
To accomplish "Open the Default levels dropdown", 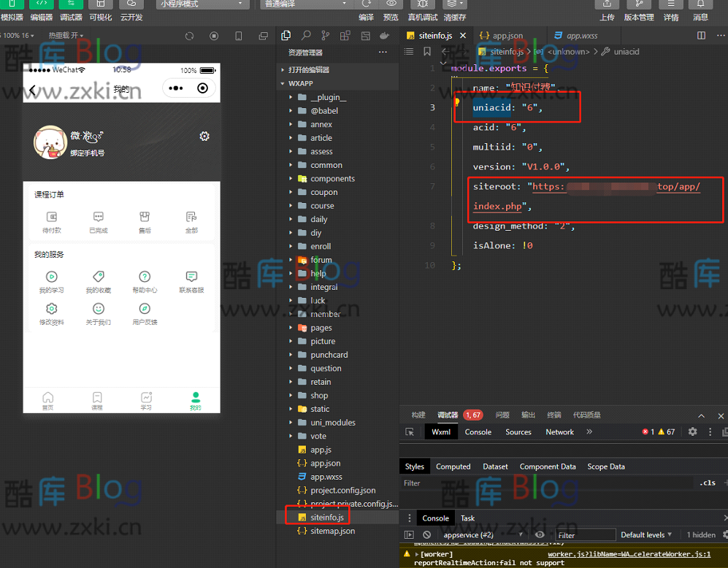I will tap(646, 534).
